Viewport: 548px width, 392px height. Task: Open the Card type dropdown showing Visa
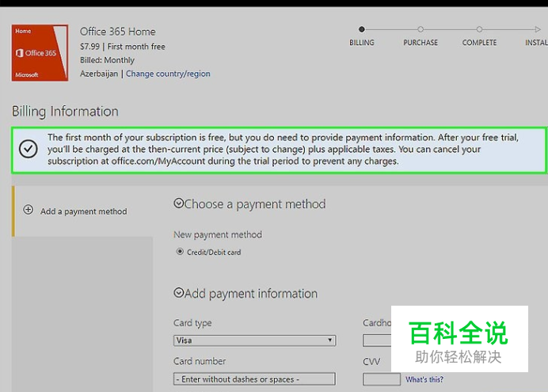(x=254, y=341)
